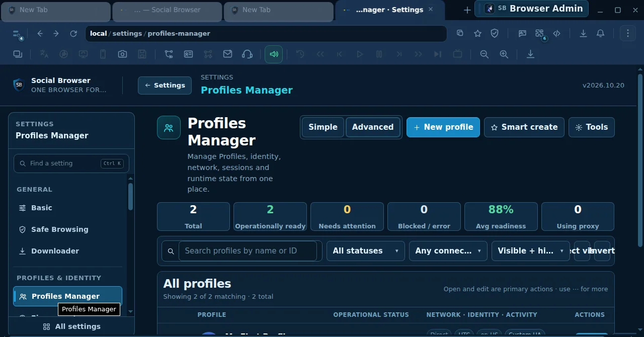Open extensions puzzle icon with badge 6
The image size is (644, 337).
coord(540,34)
